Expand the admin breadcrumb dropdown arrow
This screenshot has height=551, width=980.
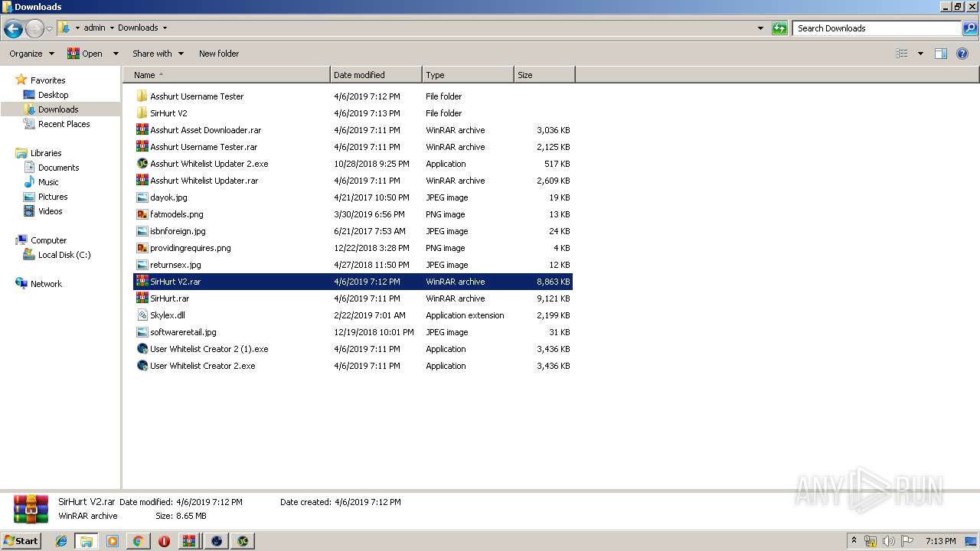[112, 28]
